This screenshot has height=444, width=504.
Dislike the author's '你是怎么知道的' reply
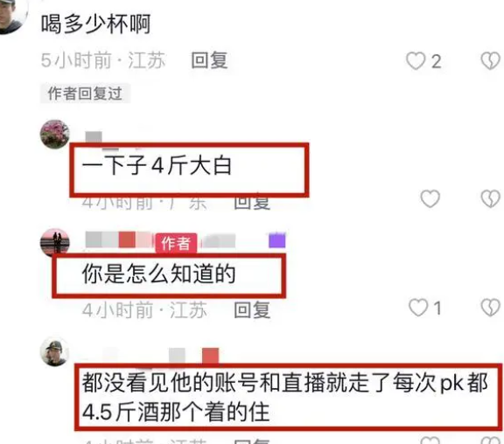(x=491, y=308)
